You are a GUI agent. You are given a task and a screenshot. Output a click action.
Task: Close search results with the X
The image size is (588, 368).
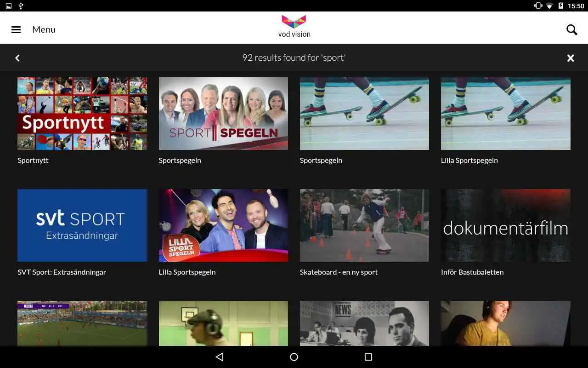[571, 58]
